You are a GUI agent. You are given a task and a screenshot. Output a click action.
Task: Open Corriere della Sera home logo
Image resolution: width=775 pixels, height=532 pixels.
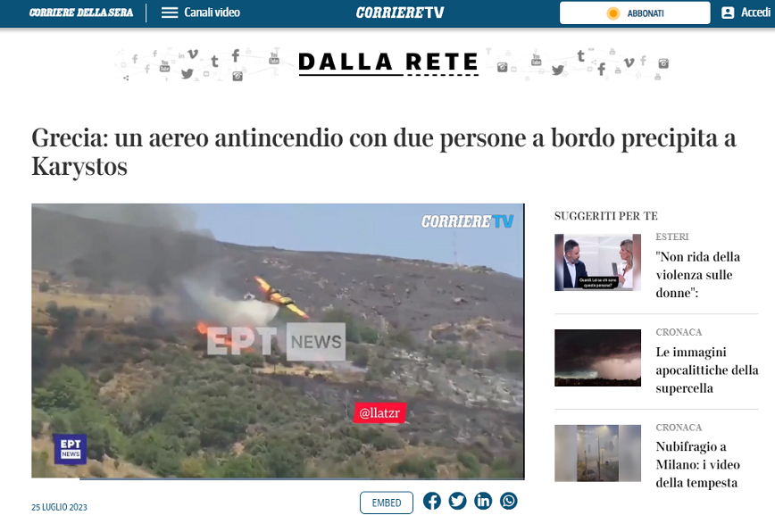pos(81,12)
